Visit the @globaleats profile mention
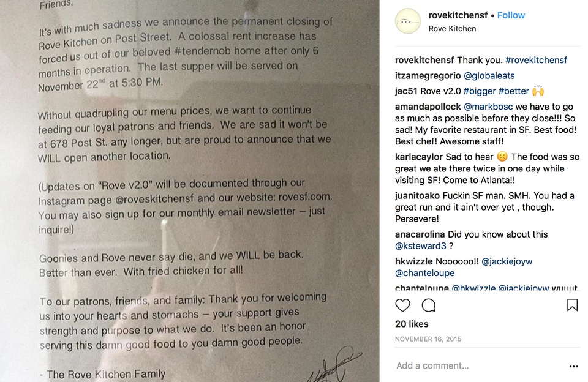Image resolution: width=588 pixels, height=382 pixels. click(x=489, y=75)
